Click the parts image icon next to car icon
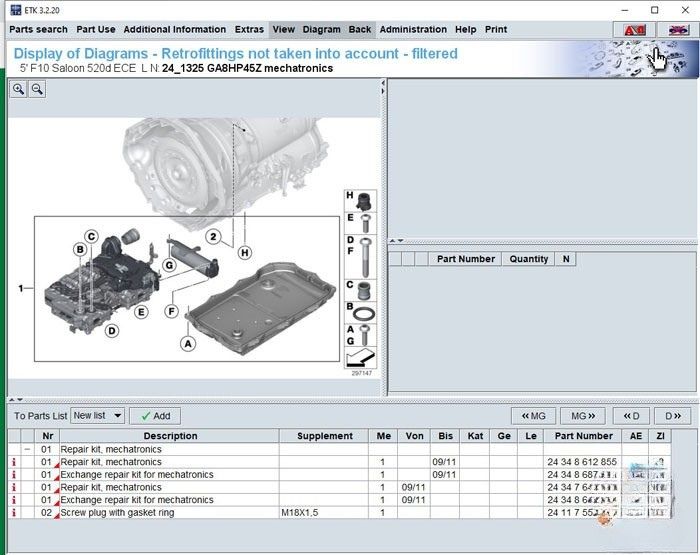This screenshot has width=700, height=555. [x=676, y=30]
